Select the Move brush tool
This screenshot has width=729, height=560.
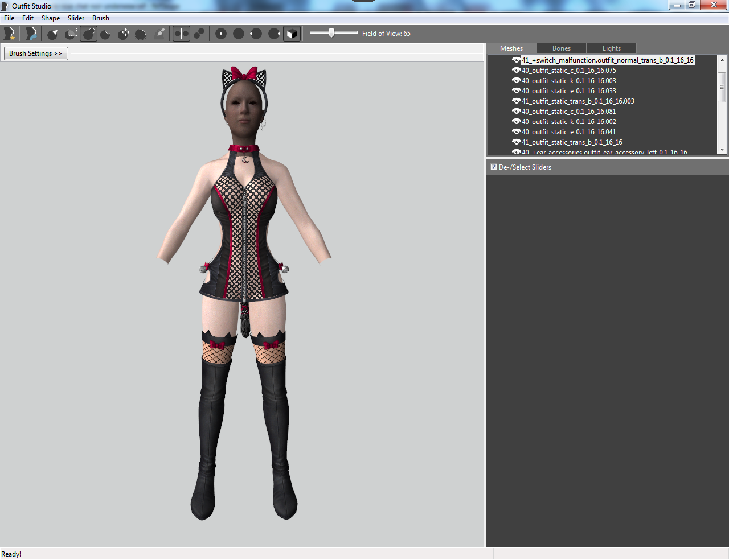124,34
